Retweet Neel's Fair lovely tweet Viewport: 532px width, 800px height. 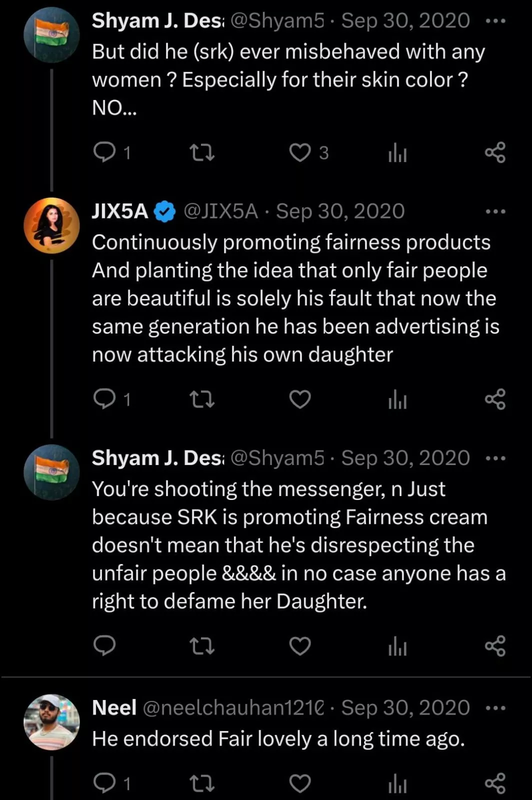pos(202,783)
